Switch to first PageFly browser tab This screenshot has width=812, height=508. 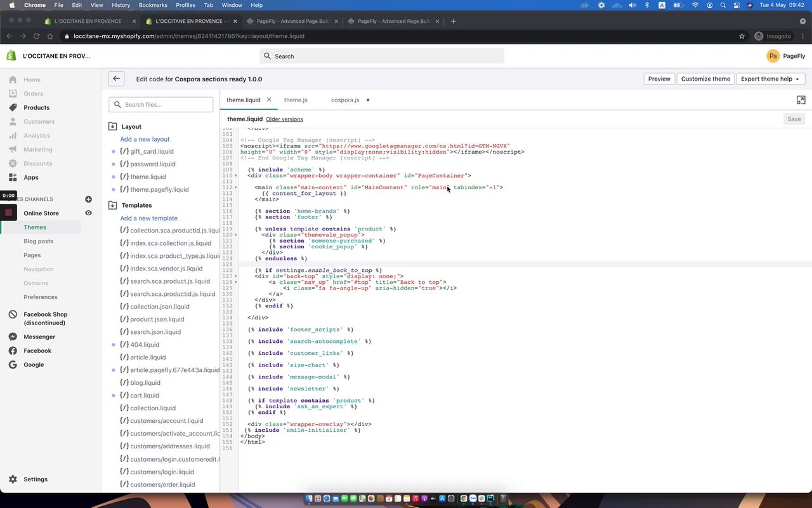(292, 21)
